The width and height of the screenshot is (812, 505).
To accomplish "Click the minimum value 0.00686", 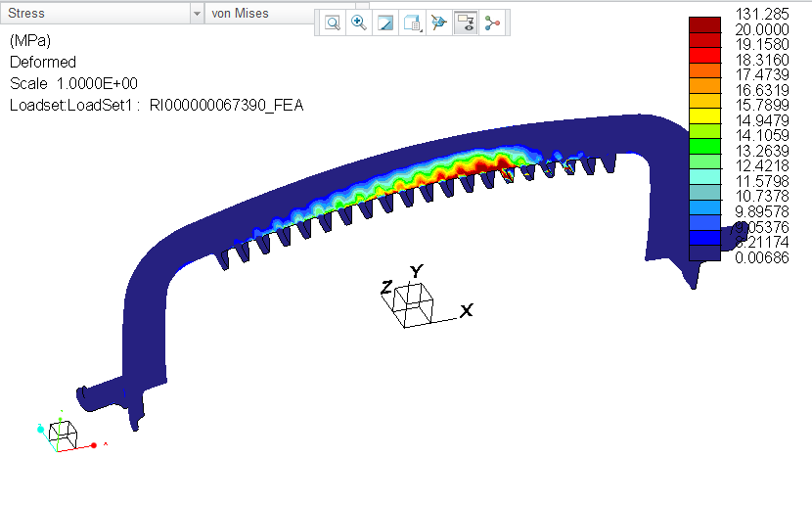I will pyautogui.click(x=762, y=257).
